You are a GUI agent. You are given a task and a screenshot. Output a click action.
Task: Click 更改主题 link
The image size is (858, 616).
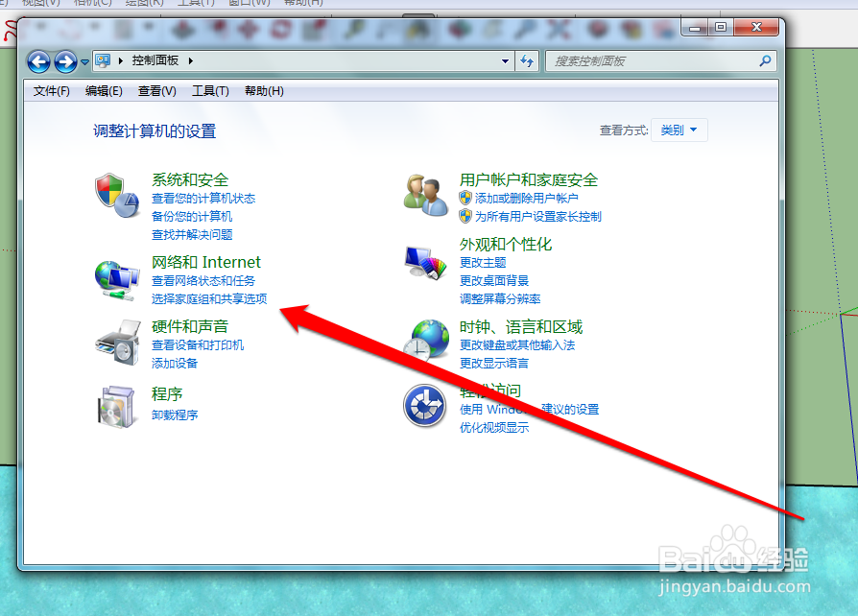(x=483, y=263)
